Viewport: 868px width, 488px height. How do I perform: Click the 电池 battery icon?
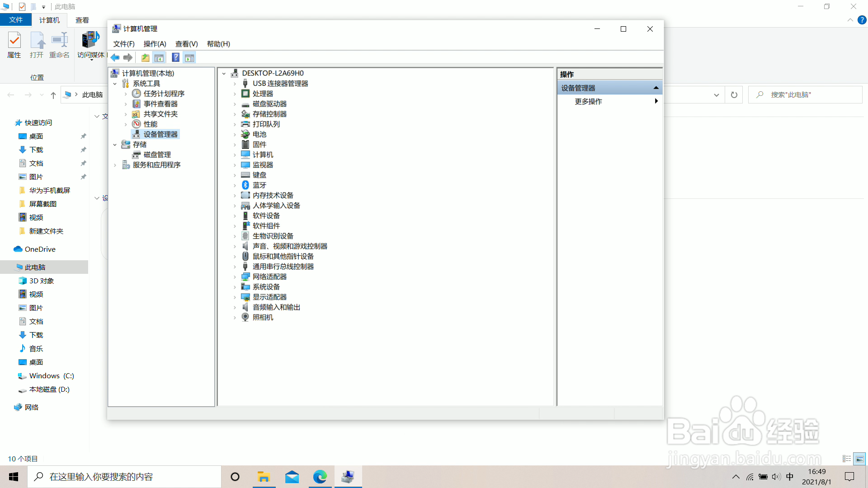245,134
